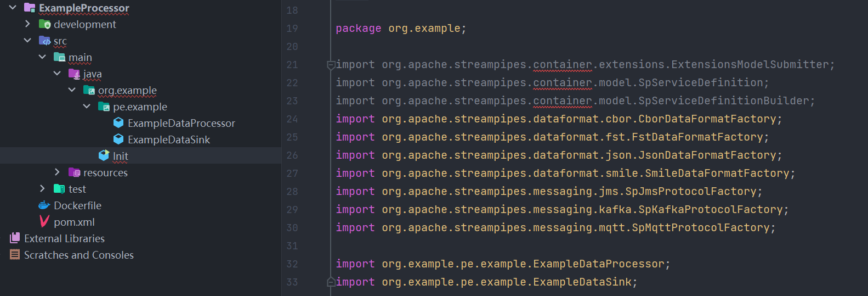Click the fold end marker at line 33
Screen dimensions: 868x296
(x=331, y=282)
